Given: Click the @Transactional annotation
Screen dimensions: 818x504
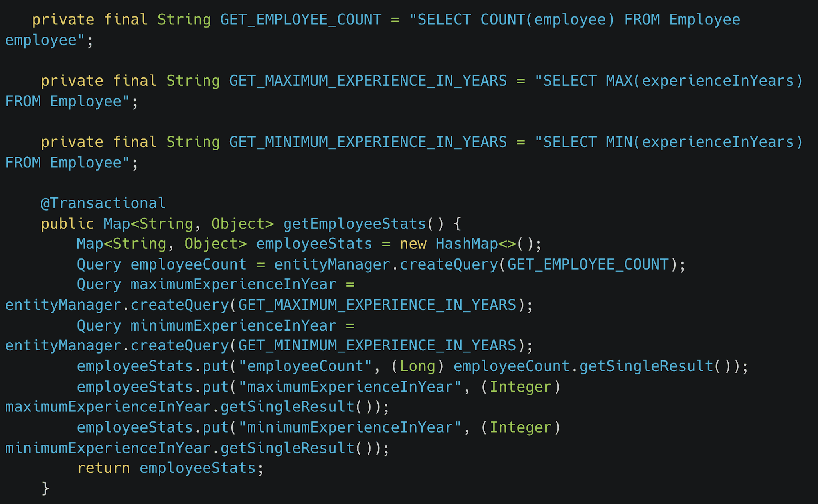Looking at the screenshot, I should coord(103,203).
